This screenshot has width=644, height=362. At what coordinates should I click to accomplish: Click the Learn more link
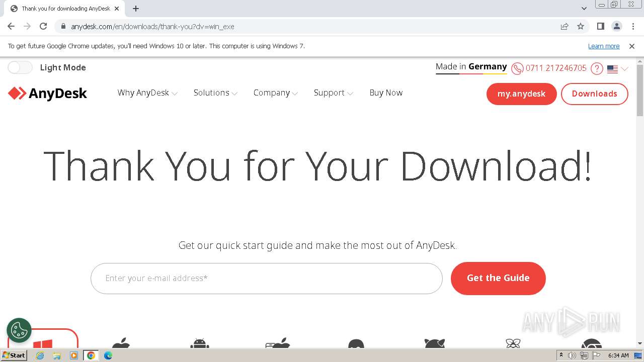[604, 46]
